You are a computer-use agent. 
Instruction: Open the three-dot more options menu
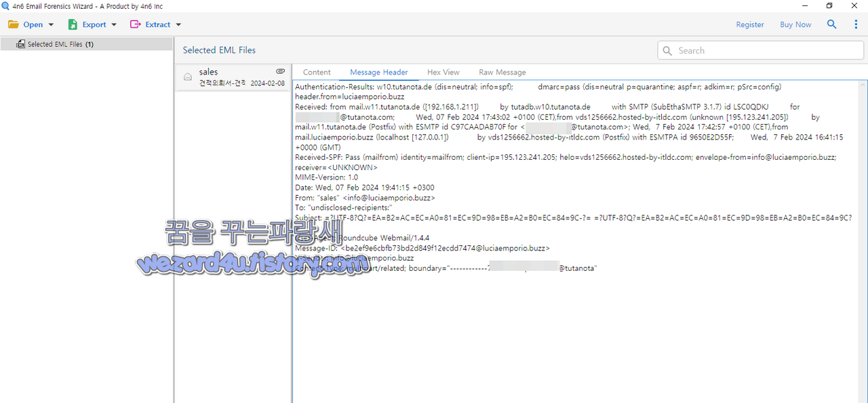tap(856, 24)
